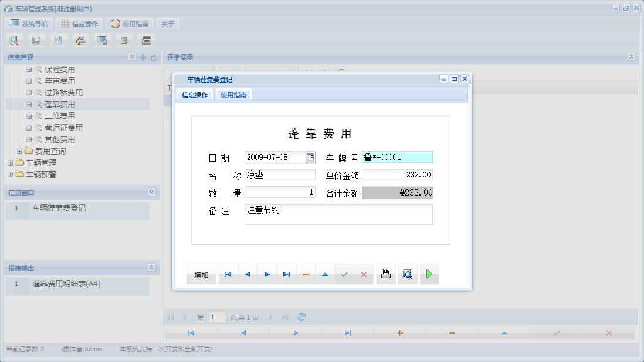Click the user management icon in the toolbar
This screenshot has width=644, height=362.
click(80, 40)
